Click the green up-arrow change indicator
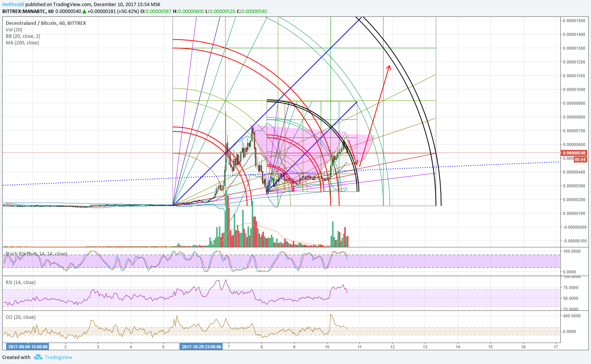Image resolution: width=591 pixels, height=364 pixels. [x=84, y=11]
